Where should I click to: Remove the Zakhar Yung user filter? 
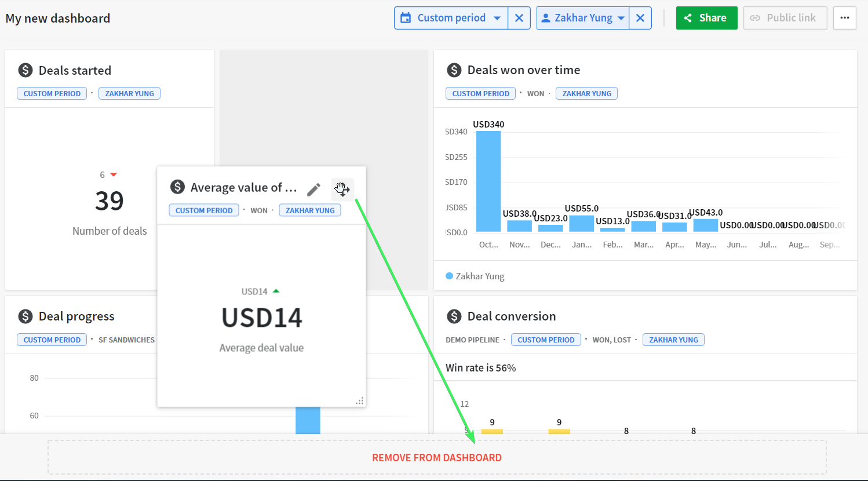640,18
